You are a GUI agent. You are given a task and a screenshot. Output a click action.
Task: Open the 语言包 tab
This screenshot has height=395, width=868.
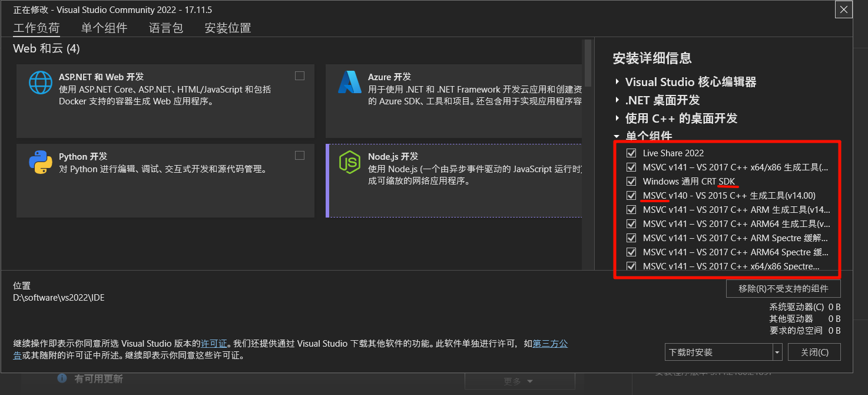166,28
